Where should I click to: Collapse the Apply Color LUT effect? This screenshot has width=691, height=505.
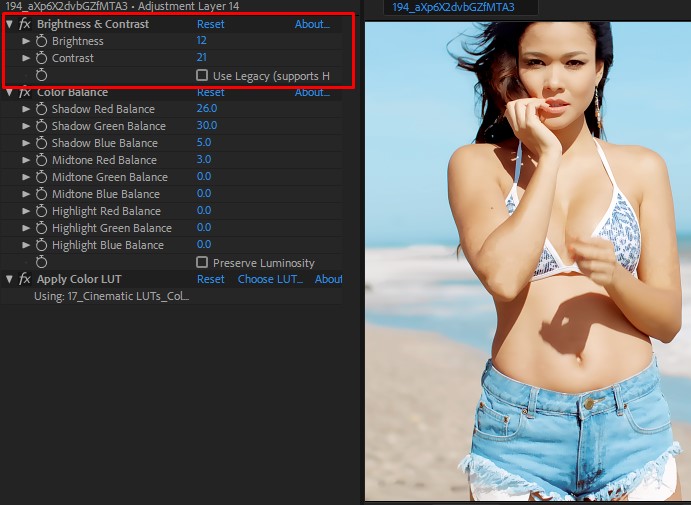pyautogui.click(x=9, y=279)
